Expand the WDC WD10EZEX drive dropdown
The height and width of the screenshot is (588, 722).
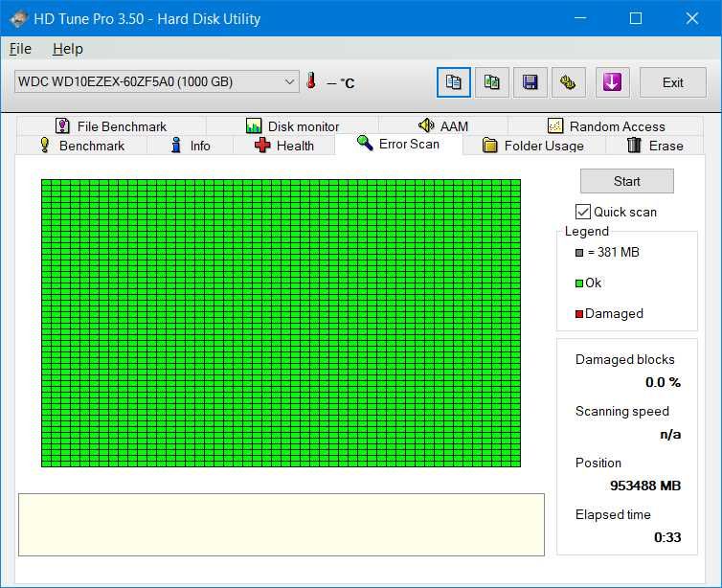pos(156,82)
